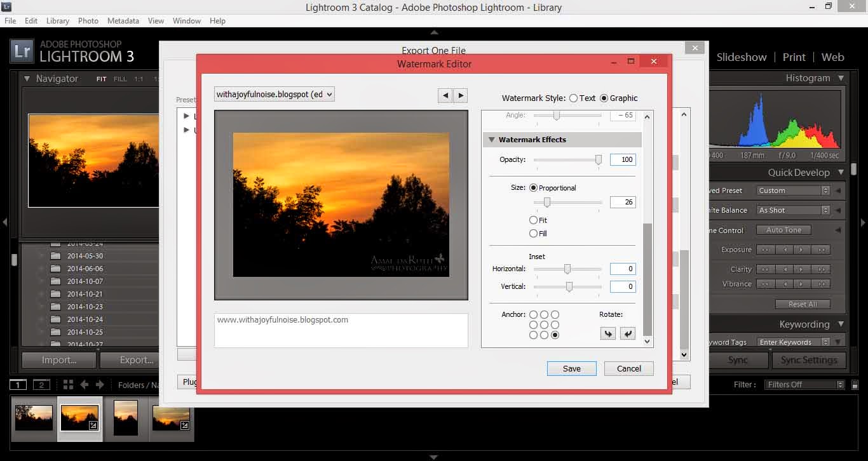
Task: Choose the Fit size option
Action: [534, 220]
